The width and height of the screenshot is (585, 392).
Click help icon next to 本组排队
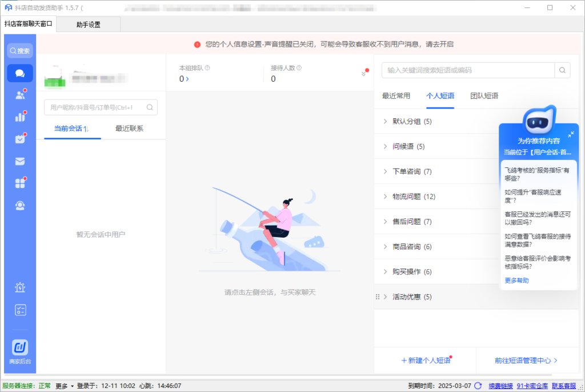tap(207, 68)
